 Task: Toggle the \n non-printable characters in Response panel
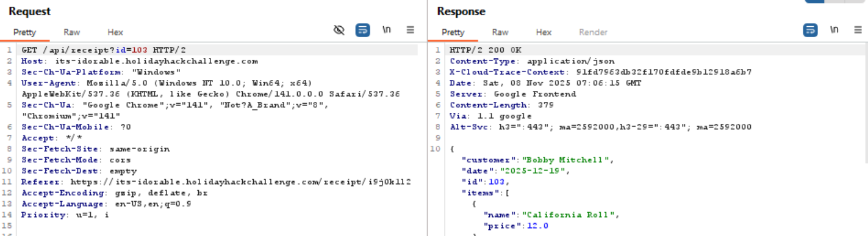coord(834,29)
